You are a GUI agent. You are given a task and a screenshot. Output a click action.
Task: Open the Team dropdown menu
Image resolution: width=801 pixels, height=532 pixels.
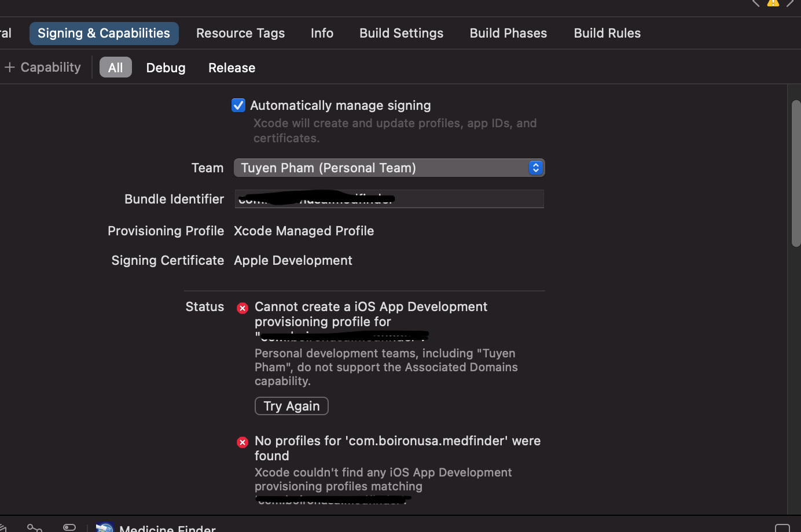coord(389,168)
